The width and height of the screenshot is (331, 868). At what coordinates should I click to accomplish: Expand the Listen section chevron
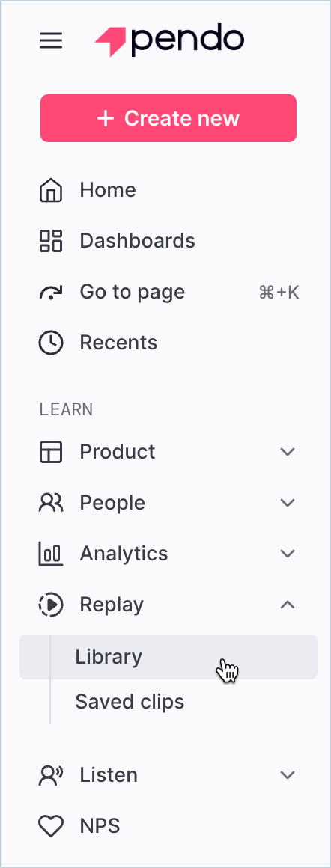click(x=288, y=775)
